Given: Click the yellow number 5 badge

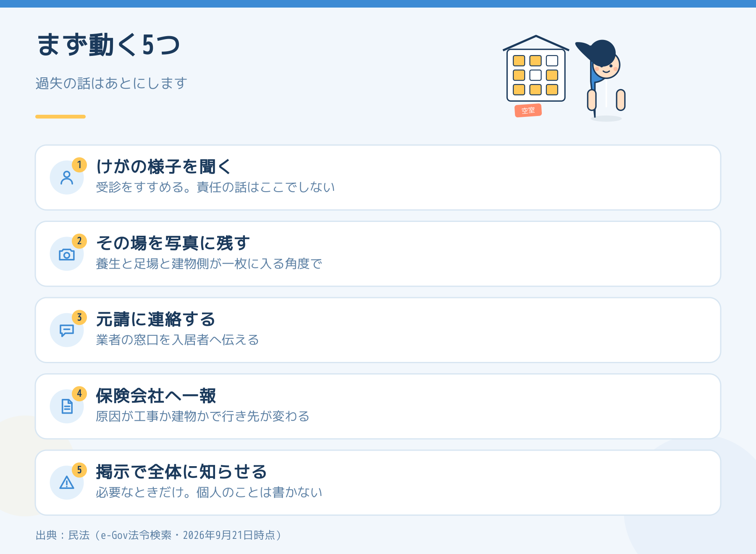Looking at the screenshot, I should coord(79,470).
